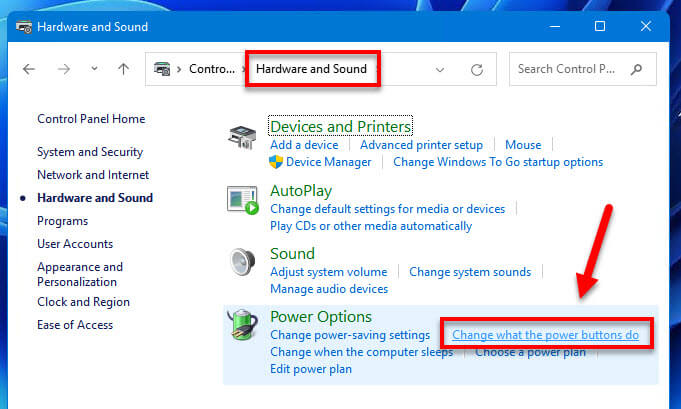Select Hardware and Sound breadcrumb
The height and width of the screenshot is (409, 681).
311,69
